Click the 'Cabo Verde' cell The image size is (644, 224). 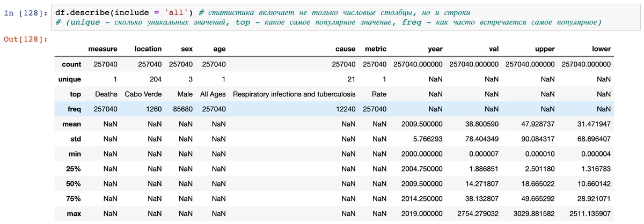click(x=143, y=94)
